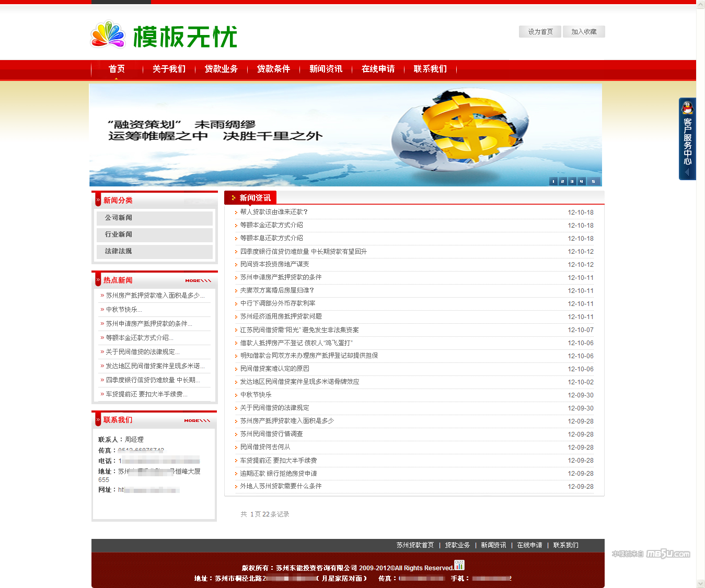Read 外地人苏州贷款需要什么条件 article
The width and height of the screenshot is (705, 588).
(281, 486)
